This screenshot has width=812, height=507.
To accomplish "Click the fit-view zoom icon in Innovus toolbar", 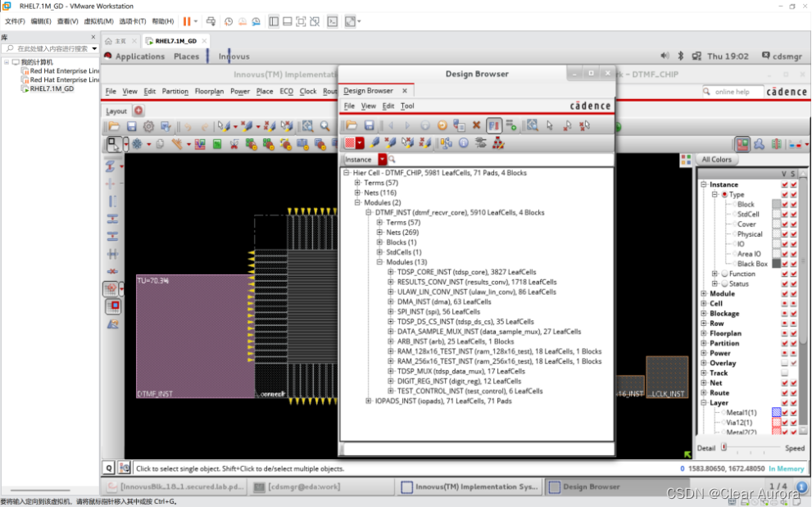I will coord(307,126).
